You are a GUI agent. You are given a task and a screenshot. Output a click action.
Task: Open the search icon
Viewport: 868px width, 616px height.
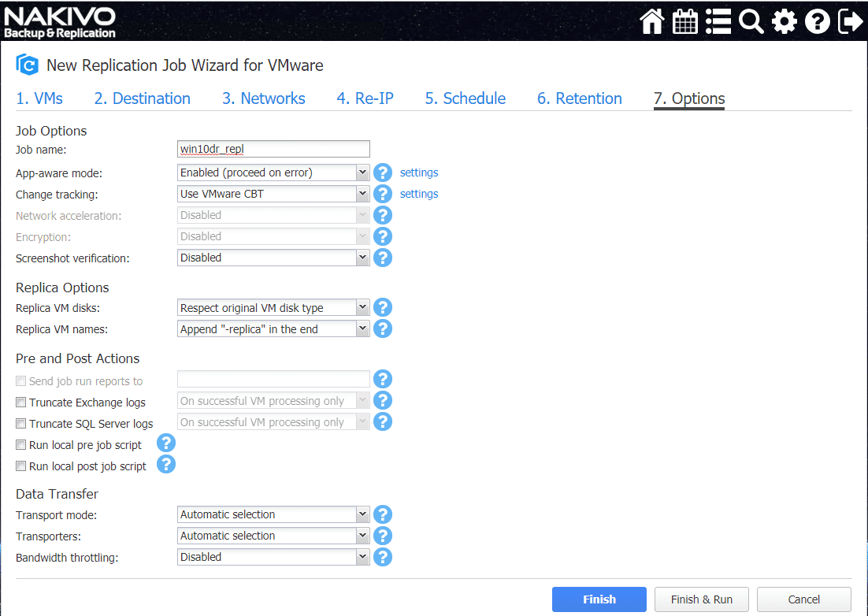(x=751, y=20)
